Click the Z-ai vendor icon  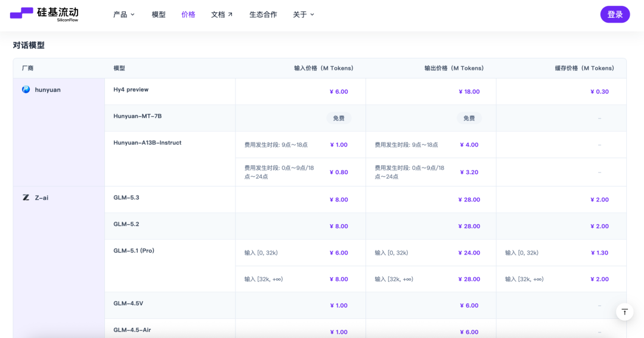tap(26, 197)
